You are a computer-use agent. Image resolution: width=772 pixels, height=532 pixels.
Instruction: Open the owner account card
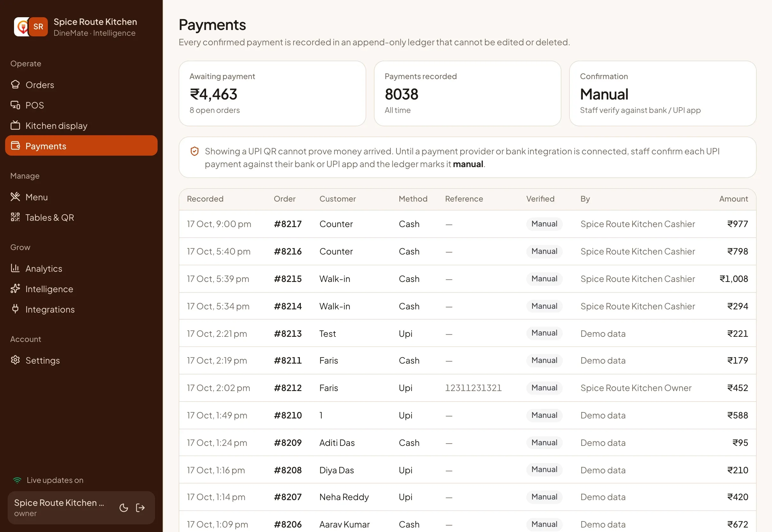(x=81, y=508)
